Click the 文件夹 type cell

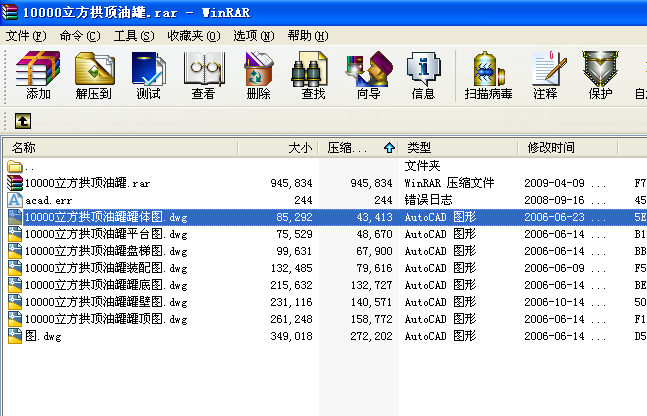click(x=423, y=166)
